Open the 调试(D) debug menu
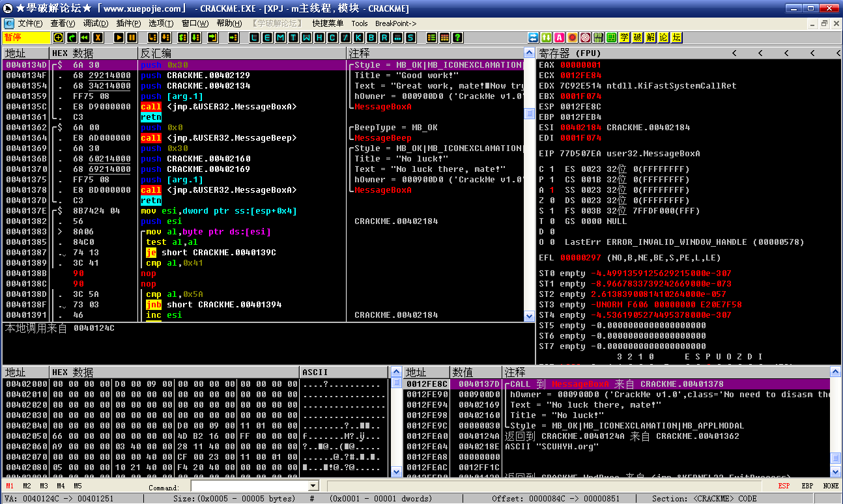The height and width of the screenshot is (504, 843). pos(96,23)
